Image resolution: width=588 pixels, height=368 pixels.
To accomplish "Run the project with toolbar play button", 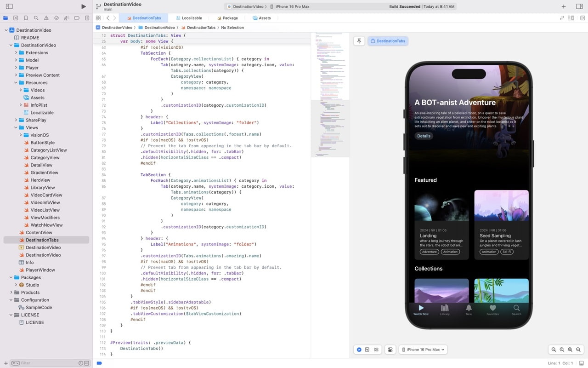I will [x=84, y=6].
